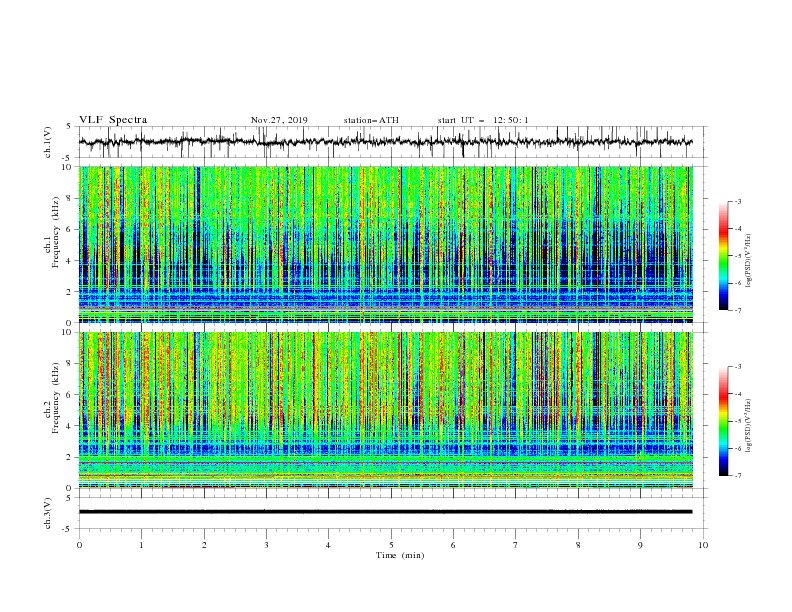This screenshot has height=612, width=792.
Task: Click the ch.1 spectrogram color bar
Action: point(723,256)
